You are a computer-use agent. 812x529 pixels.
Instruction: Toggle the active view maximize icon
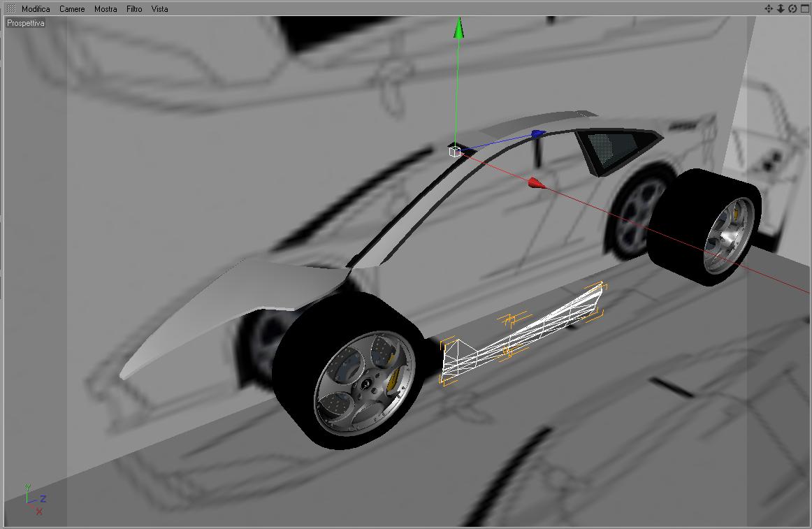point(805,8)
